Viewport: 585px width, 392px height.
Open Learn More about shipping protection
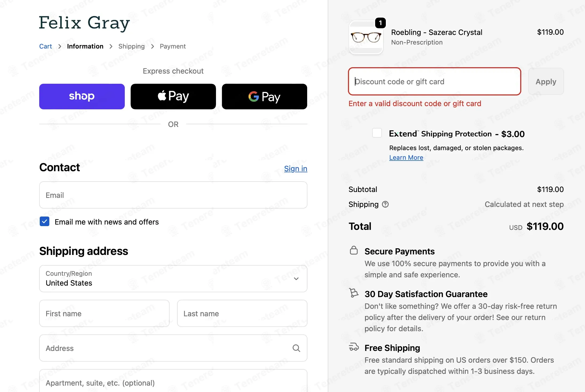pos(406,158)
